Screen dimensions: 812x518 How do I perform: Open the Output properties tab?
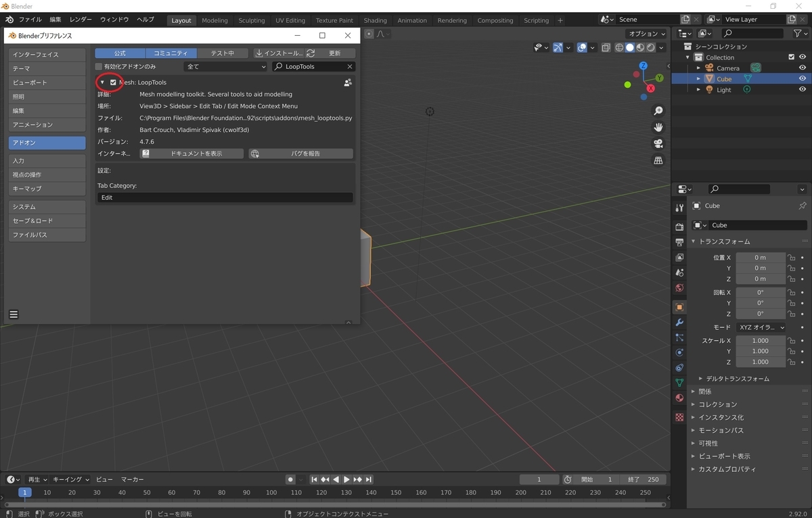pyautogui.click(x=679, y=241)
